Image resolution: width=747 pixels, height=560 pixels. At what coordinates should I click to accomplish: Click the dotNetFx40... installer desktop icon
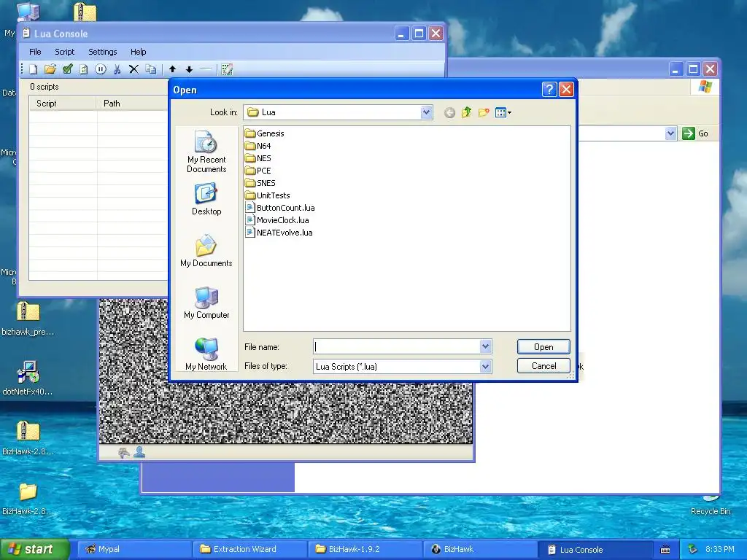(28, 378)
